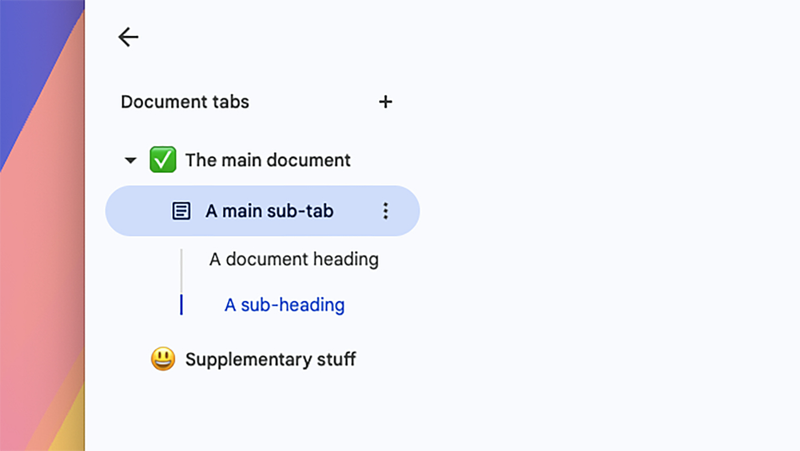Click the smiley emoji on Supplementary stuff tab

pos(163,359)
